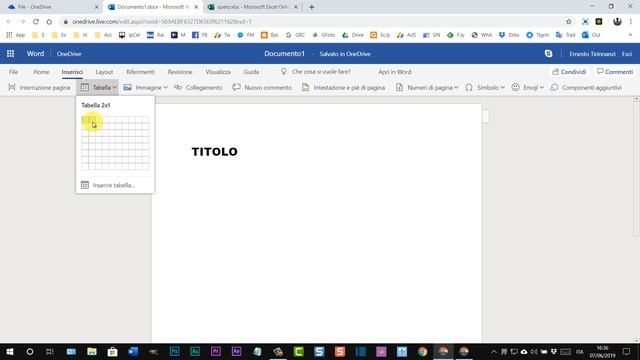Open the FB Facebook bookmark
Screen dimensions: 640x360
coord(200,35)
